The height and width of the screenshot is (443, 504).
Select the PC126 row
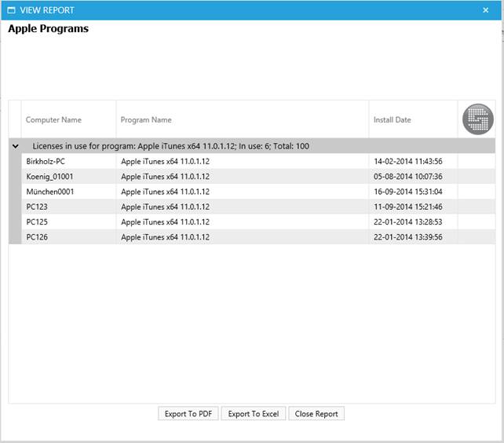[37, 237]
